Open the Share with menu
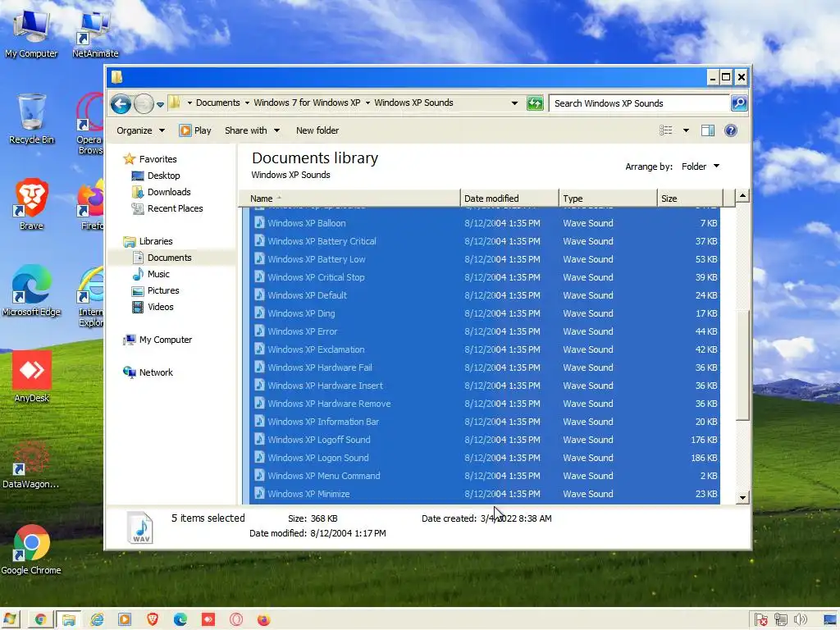Screen dimensions: 840x630 tap(253, 130)
